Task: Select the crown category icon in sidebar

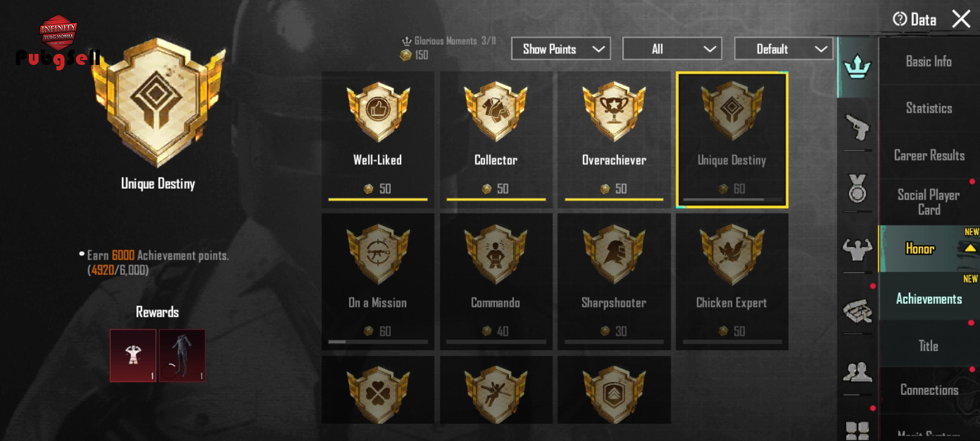Action: point(858,66)
